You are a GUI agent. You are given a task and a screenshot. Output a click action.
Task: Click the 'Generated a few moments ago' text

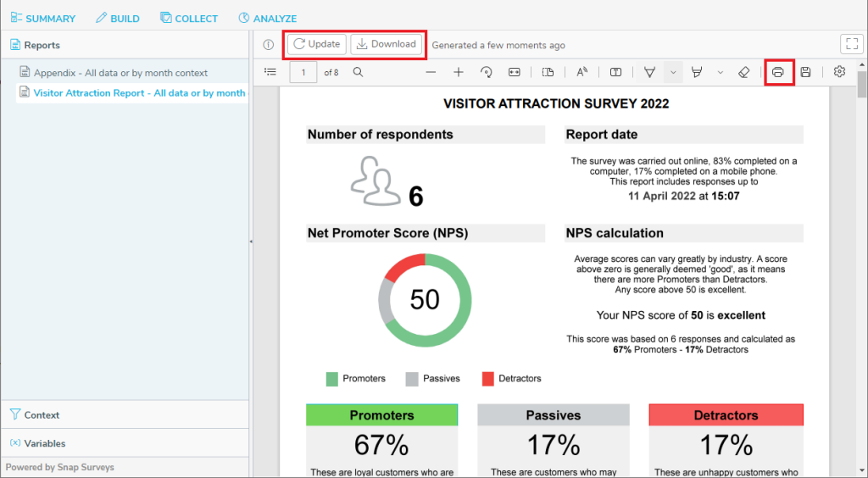point(498,46)
